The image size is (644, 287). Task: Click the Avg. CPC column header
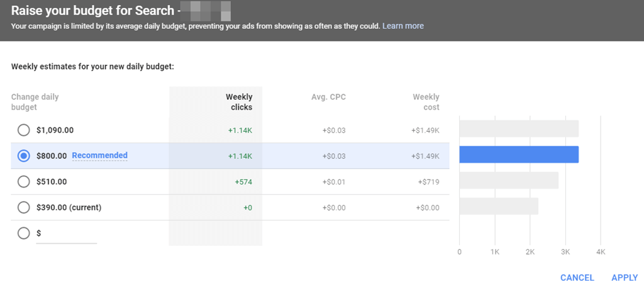[x=329, y=97]
